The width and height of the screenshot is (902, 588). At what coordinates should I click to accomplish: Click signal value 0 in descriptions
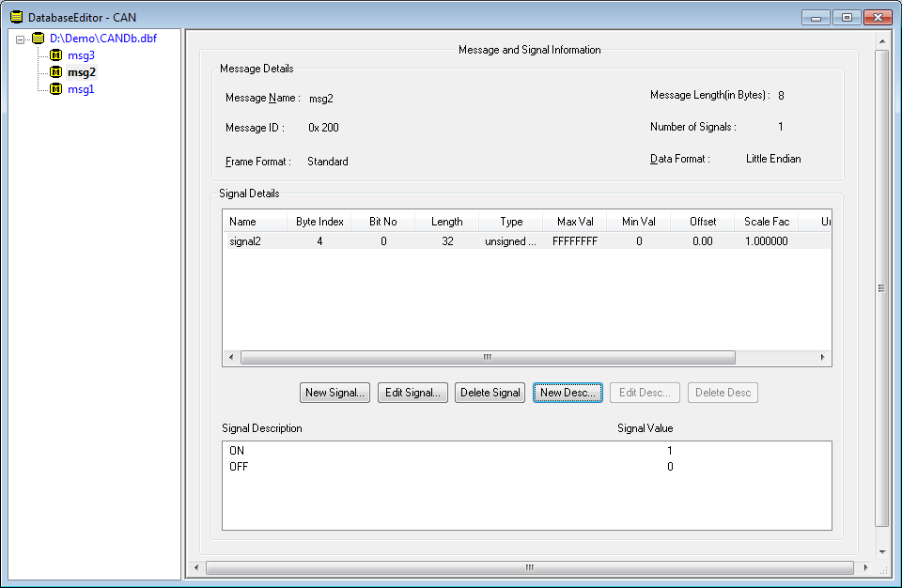670,467
